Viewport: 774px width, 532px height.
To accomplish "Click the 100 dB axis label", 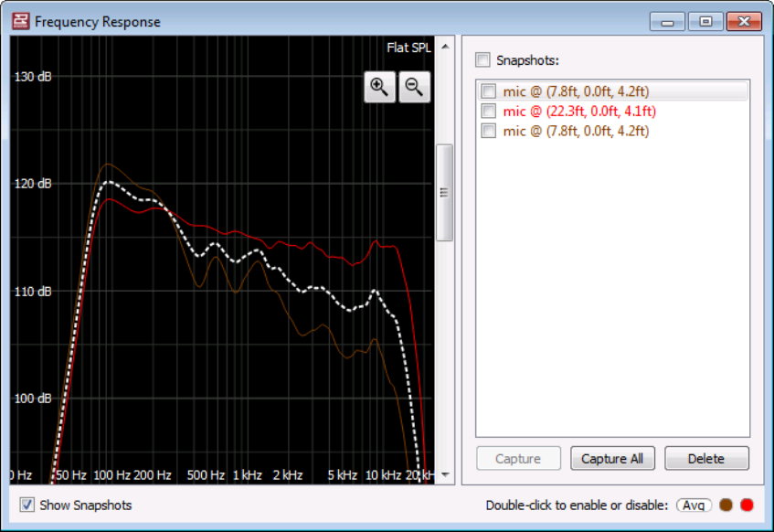I will click(33, 399).
